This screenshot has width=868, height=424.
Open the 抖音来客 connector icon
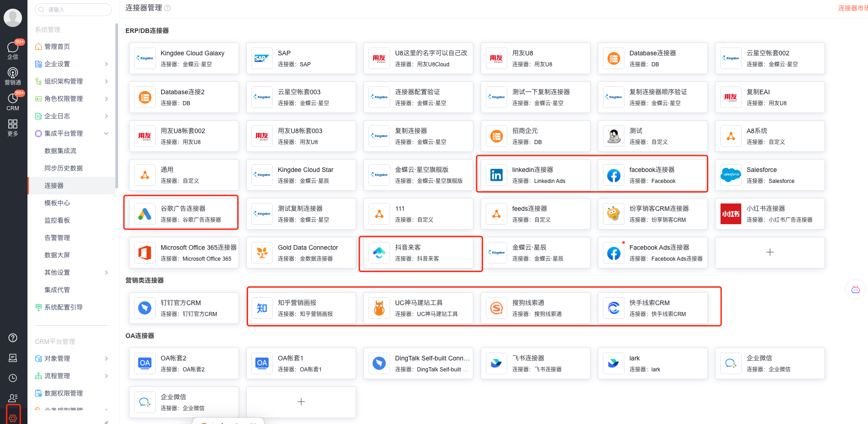click(379, 253)
